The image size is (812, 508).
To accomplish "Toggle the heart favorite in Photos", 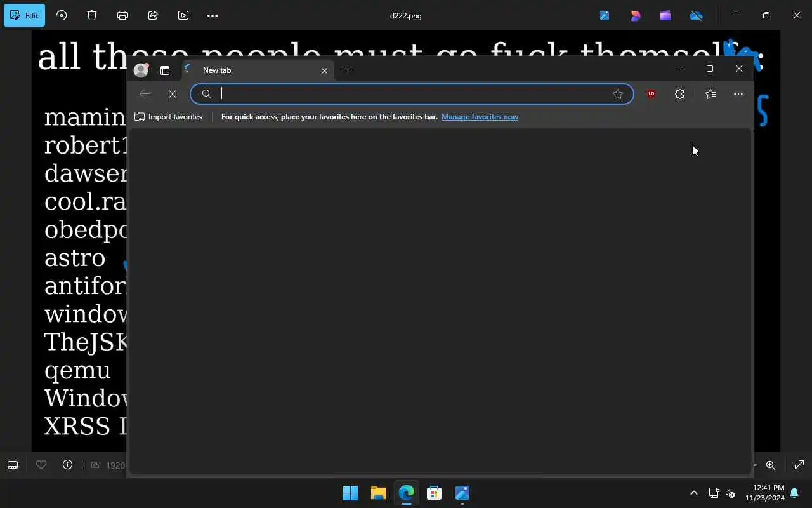I will pos(41,465).
